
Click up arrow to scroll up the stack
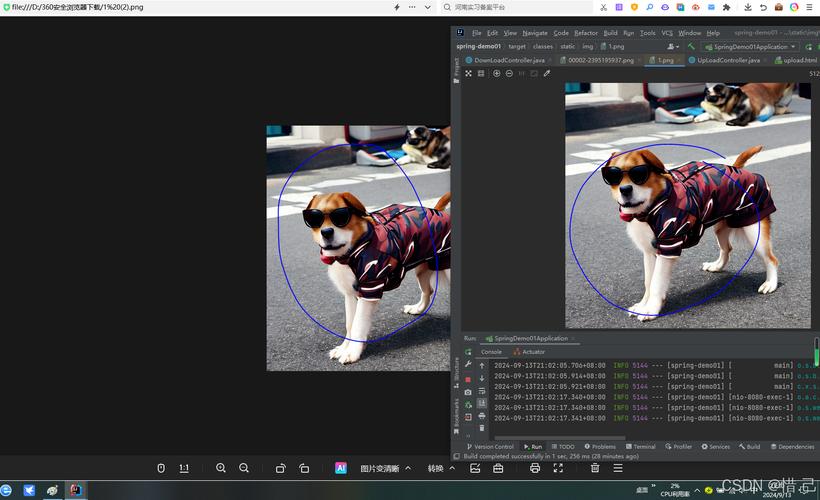pyautogui.click(x=482, y=366)
